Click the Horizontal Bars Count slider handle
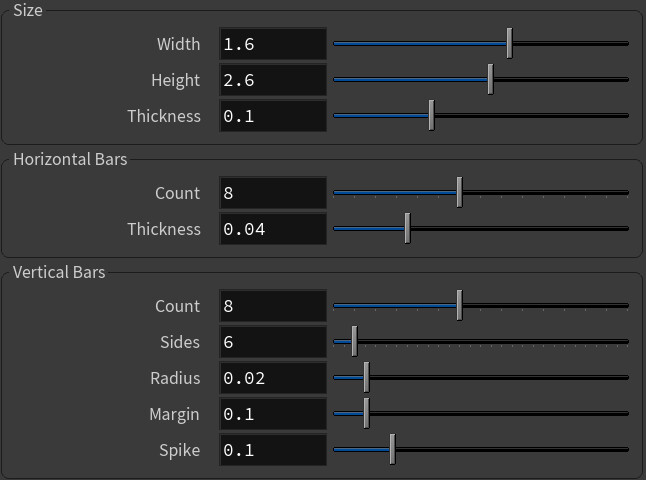This screenshot has width=646, height=480. pos(459,192)
